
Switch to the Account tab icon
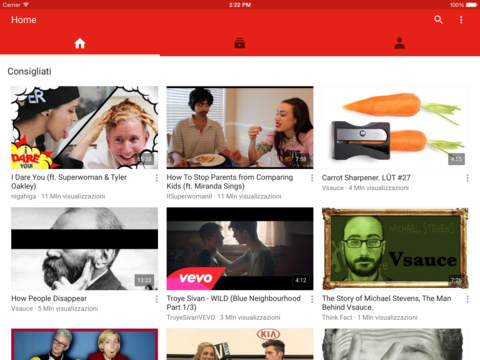[x=399, y=43]
